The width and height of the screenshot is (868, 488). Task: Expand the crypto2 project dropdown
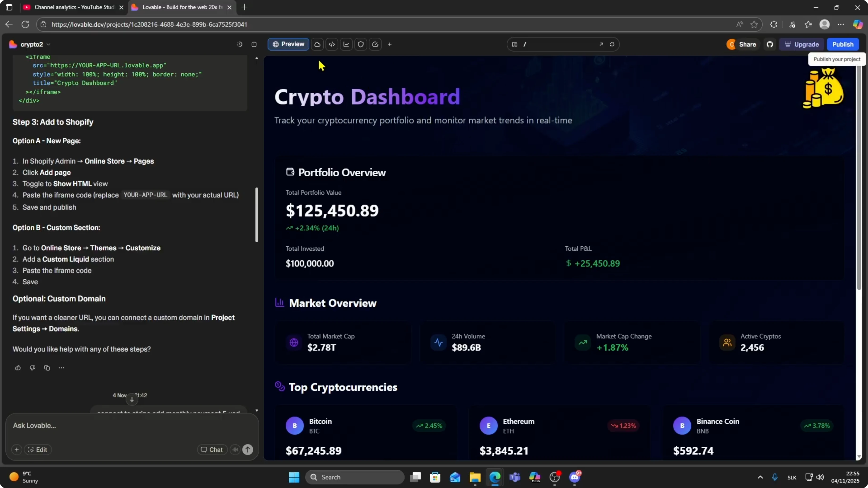pos(48,45)
